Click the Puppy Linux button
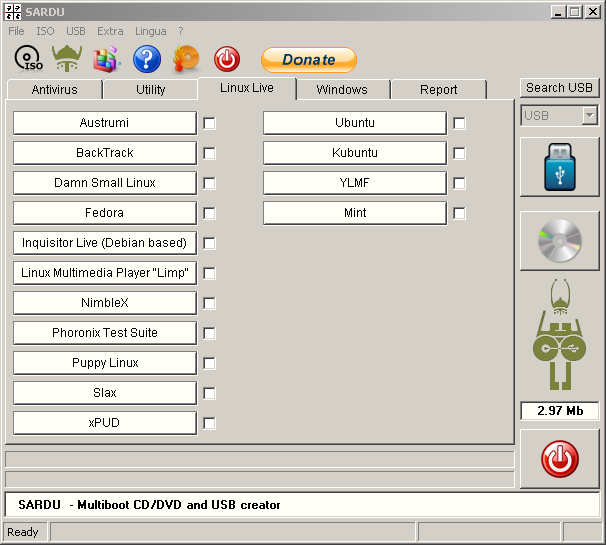 105,363
